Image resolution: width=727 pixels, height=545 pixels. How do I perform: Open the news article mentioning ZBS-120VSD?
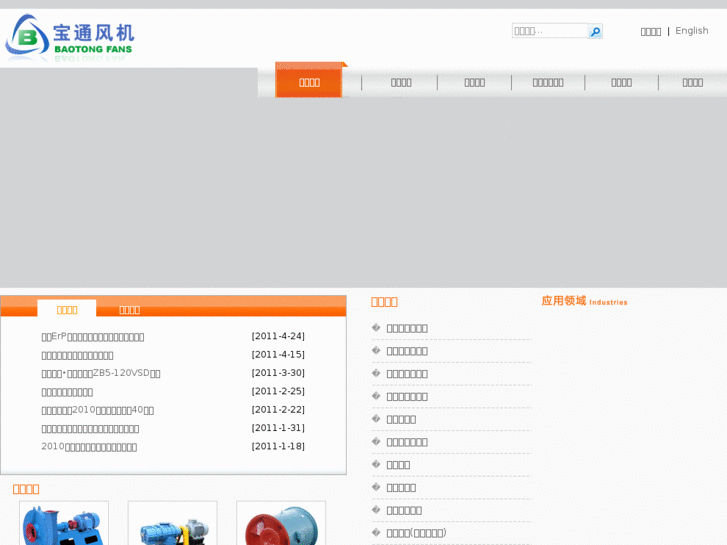tap(101, 373)
